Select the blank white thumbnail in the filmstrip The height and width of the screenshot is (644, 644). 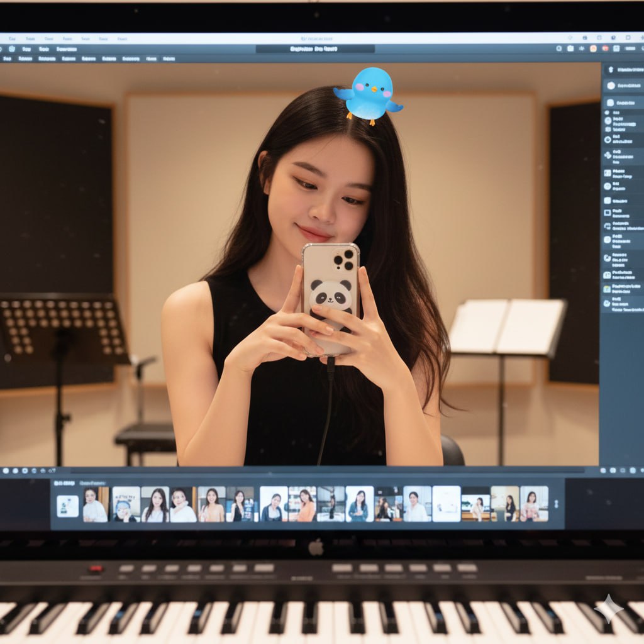(446, 504)
